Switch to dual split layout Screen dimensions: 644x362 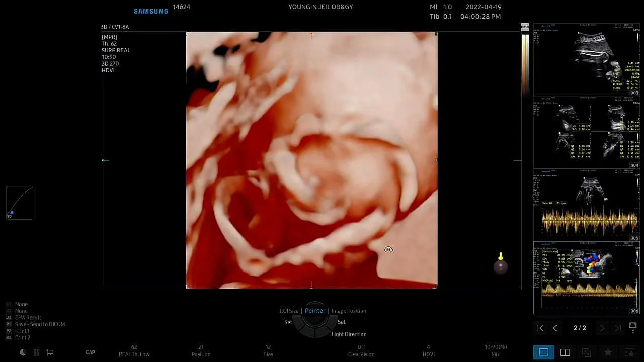pos(565,352)
